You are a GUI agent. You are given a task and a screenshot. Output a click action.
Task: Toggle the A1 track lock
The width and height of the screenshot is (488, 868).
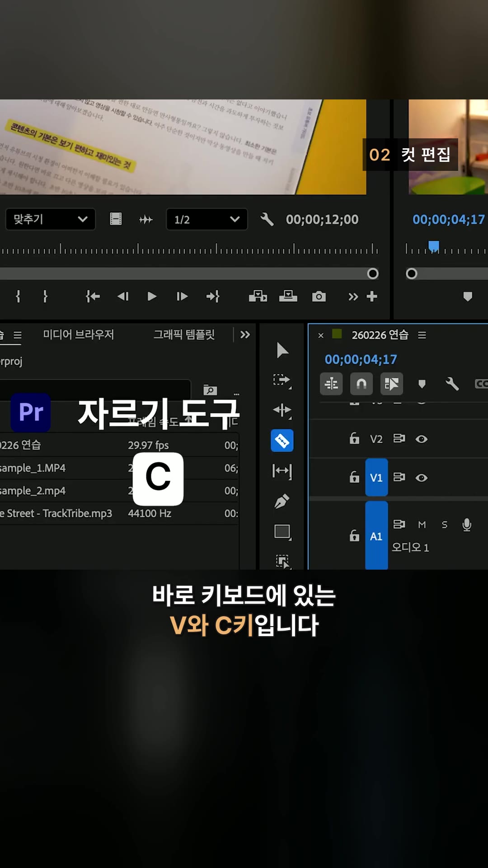coord(355,536)
